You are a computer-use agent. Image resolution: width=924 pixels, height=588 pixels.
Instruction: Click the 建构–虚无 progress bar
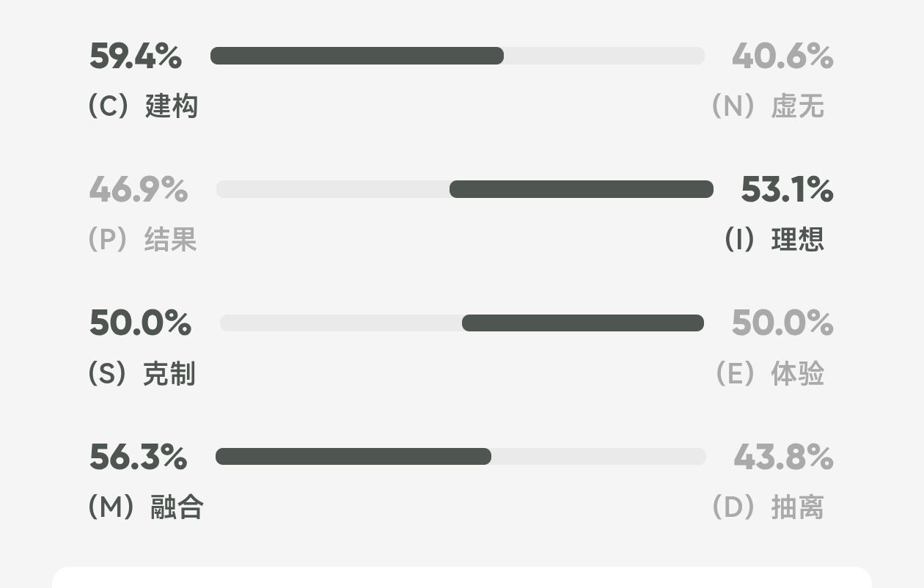pyautogui.click(x=457, y=56)
